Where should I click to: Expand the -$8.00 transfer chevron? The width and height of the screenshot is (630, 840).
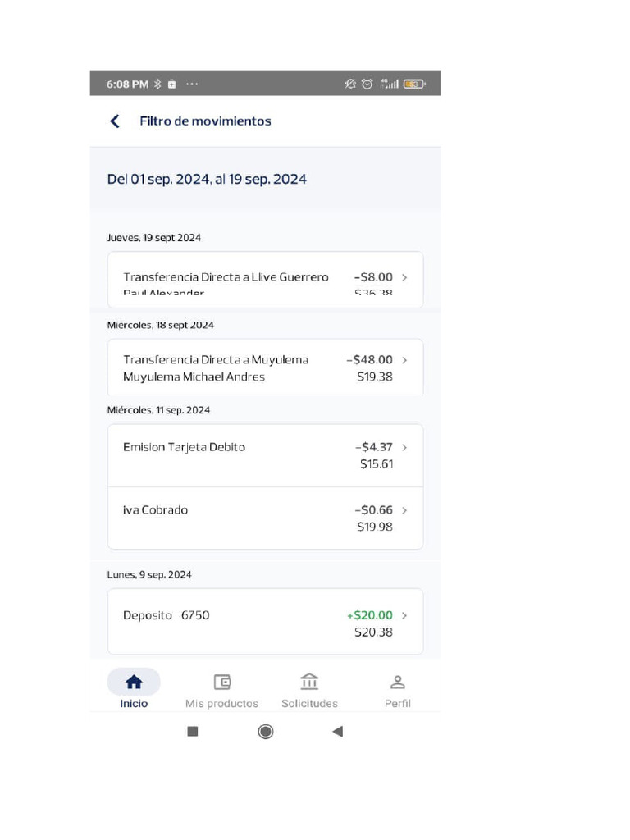pos(404,277)
